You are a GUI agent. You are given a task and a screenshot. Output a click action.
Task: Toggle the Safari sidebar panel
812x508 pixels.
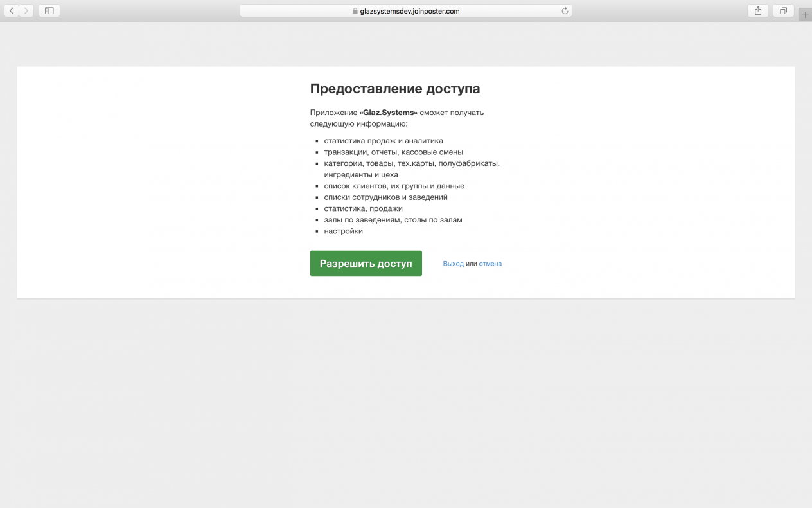(49, 11)
